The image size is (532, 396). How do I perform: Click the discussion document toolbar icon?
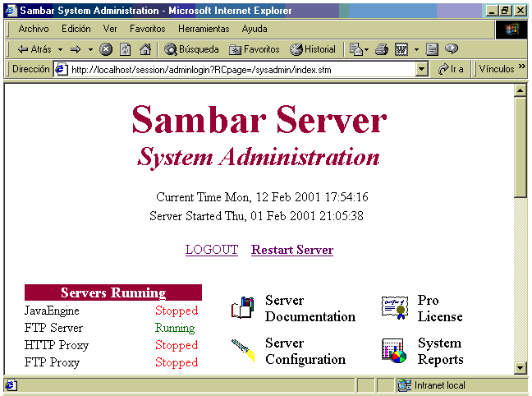432,49
